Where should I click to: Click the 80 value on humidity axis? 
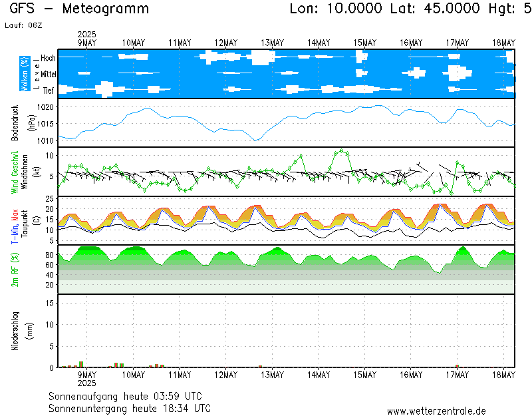[x=50, y=255]
